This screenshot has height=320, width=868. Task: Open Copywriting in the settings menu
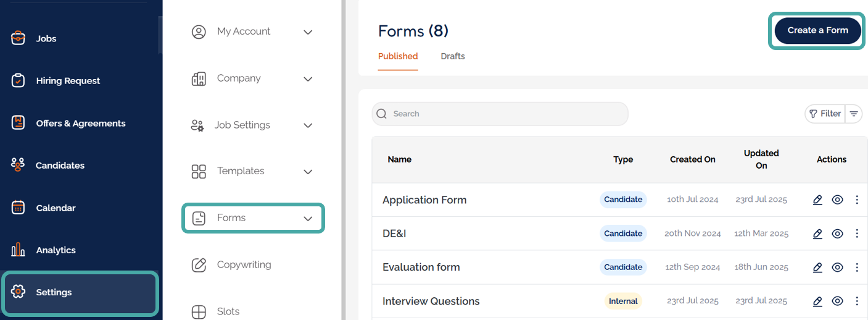[x=244, y=265]
